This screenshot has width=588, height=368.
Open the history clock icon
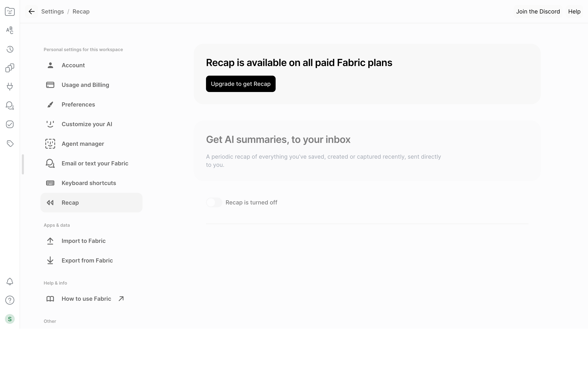[x=10, y=49]
